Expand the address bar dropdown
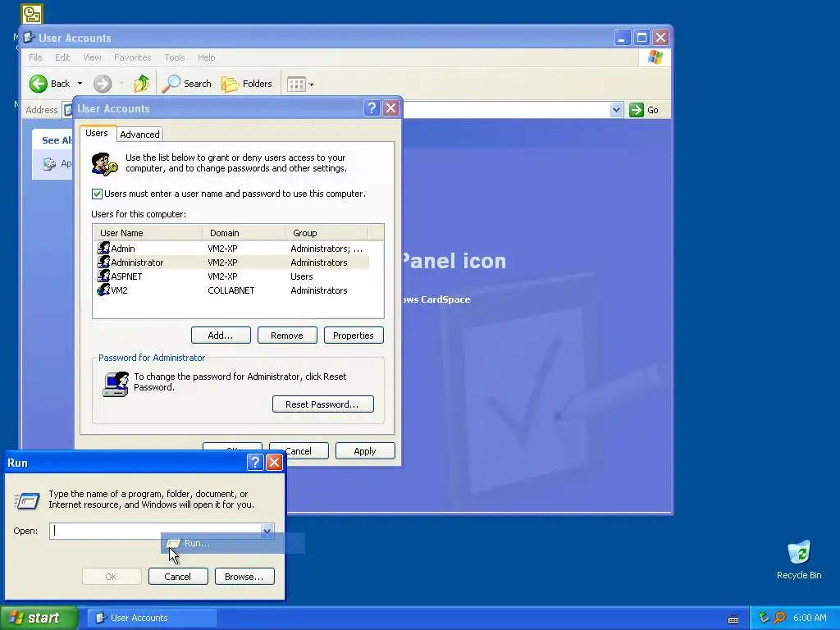Screen dimensions: 840x630 [616, 110]
